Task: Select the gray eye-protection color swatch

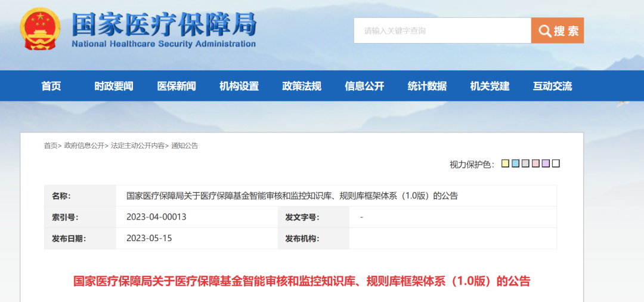Action: point(526,164)
